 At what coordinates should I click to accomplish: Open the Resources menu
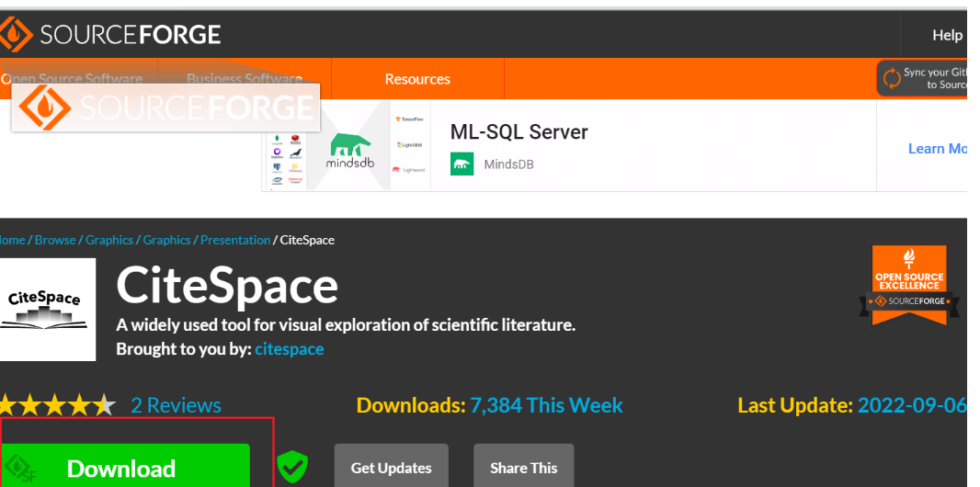click(417, 79)
